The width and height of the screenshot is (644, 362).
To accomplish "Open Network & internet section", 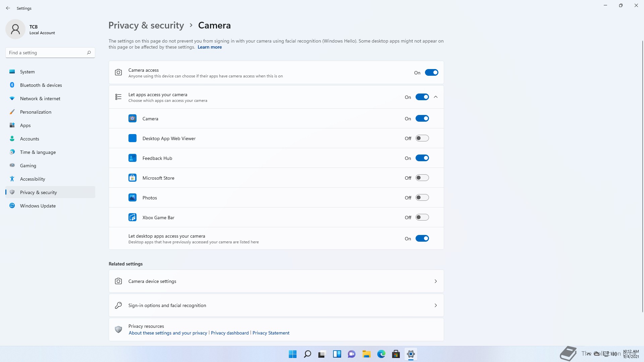I will [50, 99].
